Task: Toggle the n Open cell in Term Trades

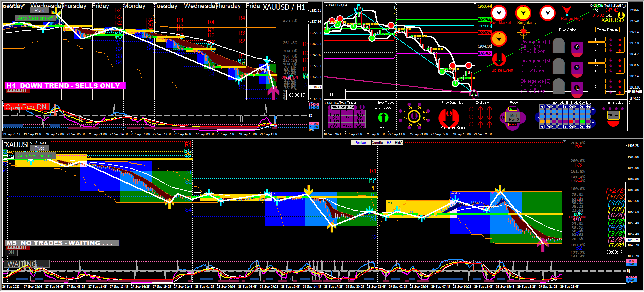Action: pyautogui.click(x=334, y=113)
